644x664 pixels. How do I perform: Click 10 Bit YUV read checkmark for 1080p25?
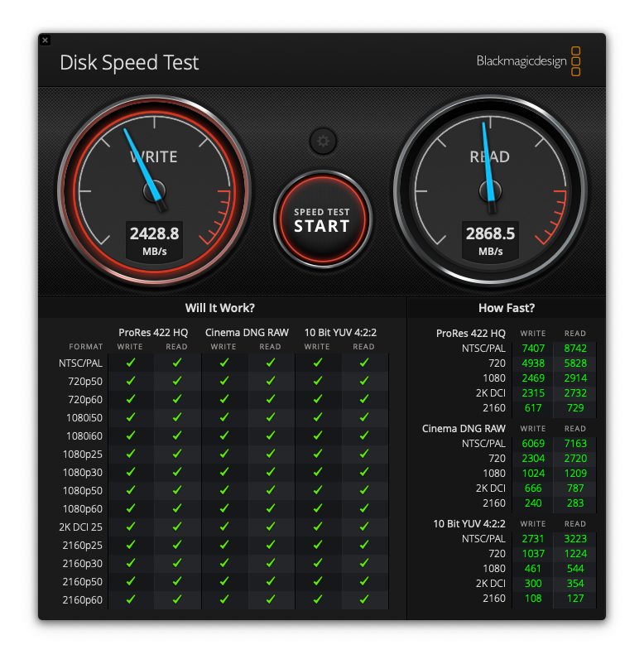[363, 454]
